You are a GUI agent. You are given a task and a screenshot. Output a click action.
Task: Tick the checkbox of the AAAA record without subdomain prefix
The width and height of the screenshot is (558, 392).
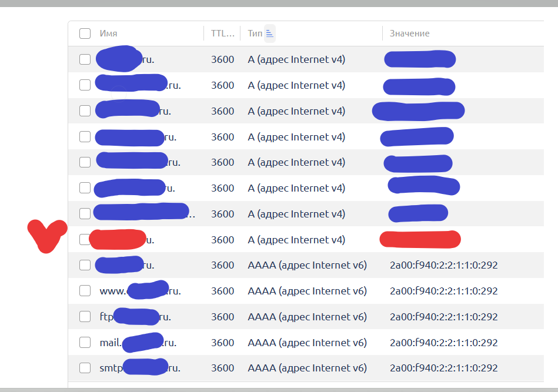(85, 265)
